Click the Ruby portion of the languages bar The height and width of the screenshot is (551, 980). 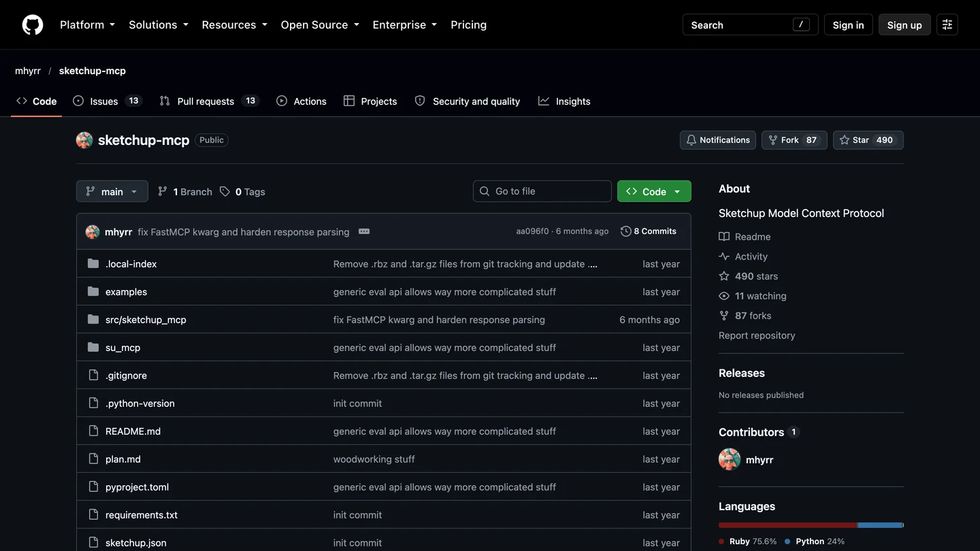click(x=788, y=525)
